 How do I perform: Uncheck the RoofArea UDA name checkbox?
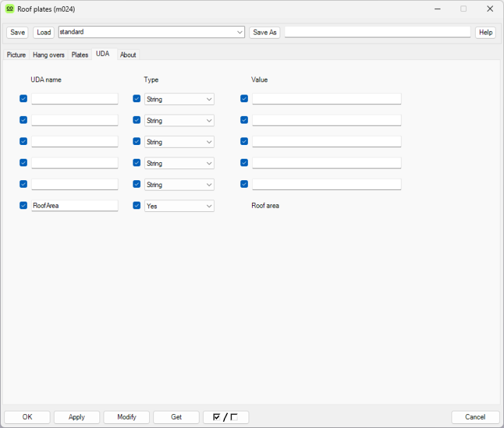click(23, 205)
